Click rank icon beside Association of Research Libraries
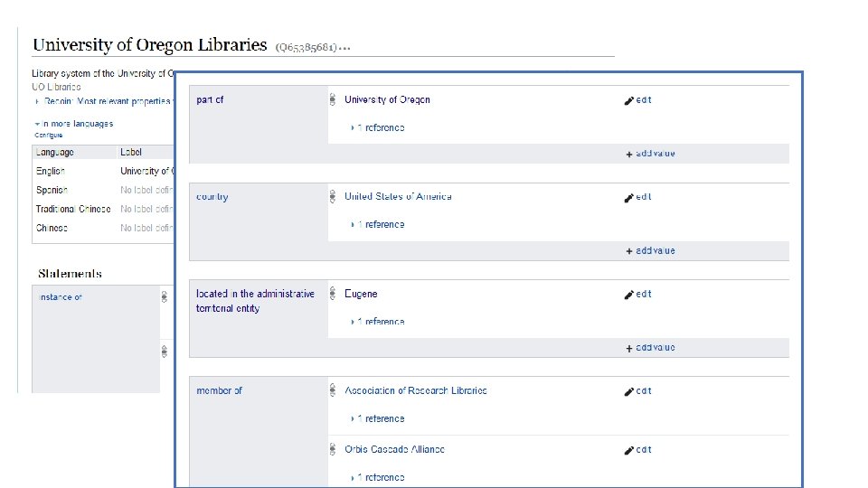The height and width of the screenshot is (488, 868). pyautogui.click(x=332, y=390)
